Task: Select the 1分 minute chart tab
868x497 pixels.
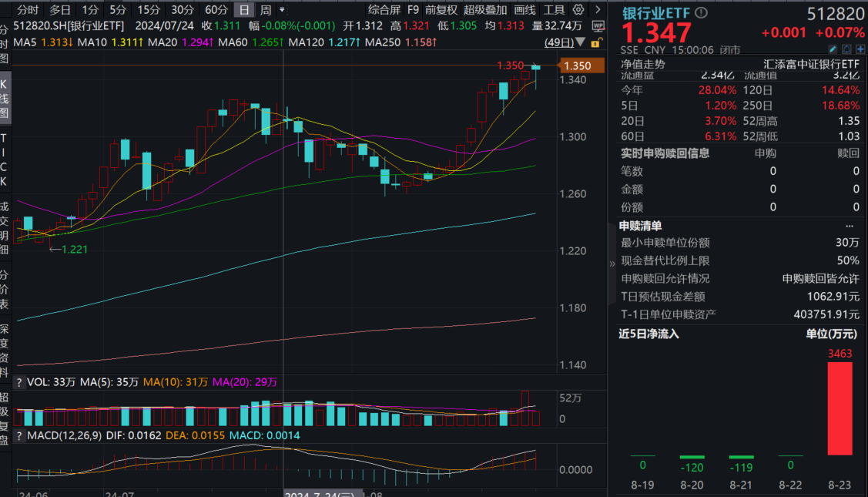Action: coord(90,9)
